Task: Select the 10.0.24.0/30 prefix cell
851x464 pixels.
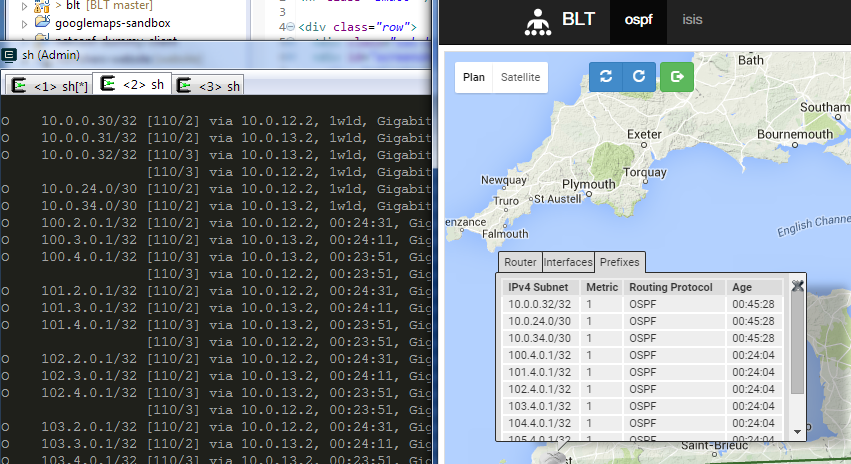Action: click(539, 321)
